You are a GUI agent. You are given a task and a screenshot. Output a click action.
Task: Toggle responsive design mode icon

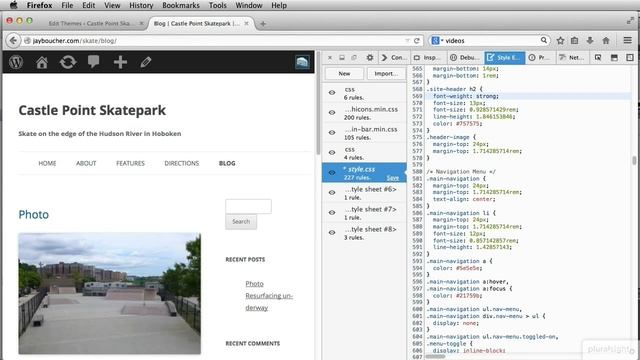point(630,58)
